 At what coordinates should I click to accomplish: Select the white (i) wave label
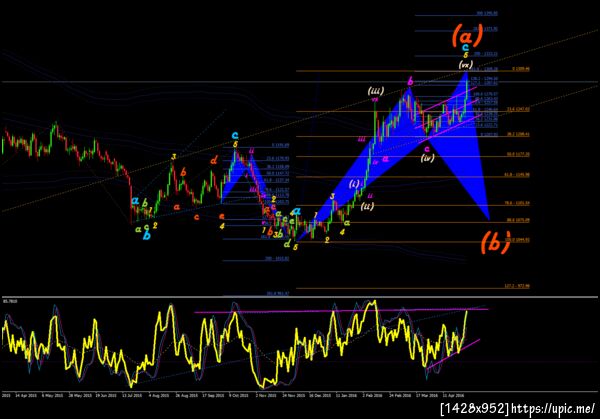[x=354, y=184]
